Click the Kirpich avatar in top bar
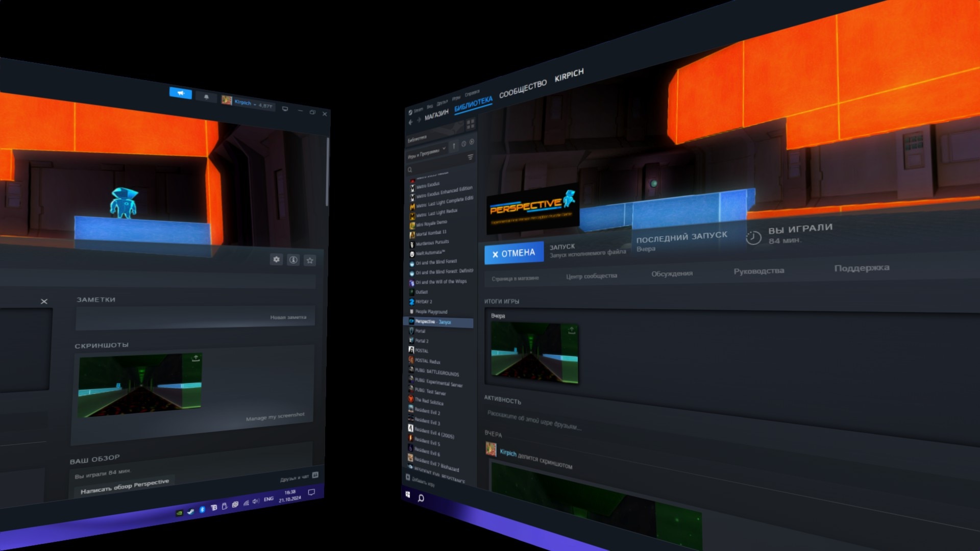Viewport: 980px width, 551px height. point(227,100)
